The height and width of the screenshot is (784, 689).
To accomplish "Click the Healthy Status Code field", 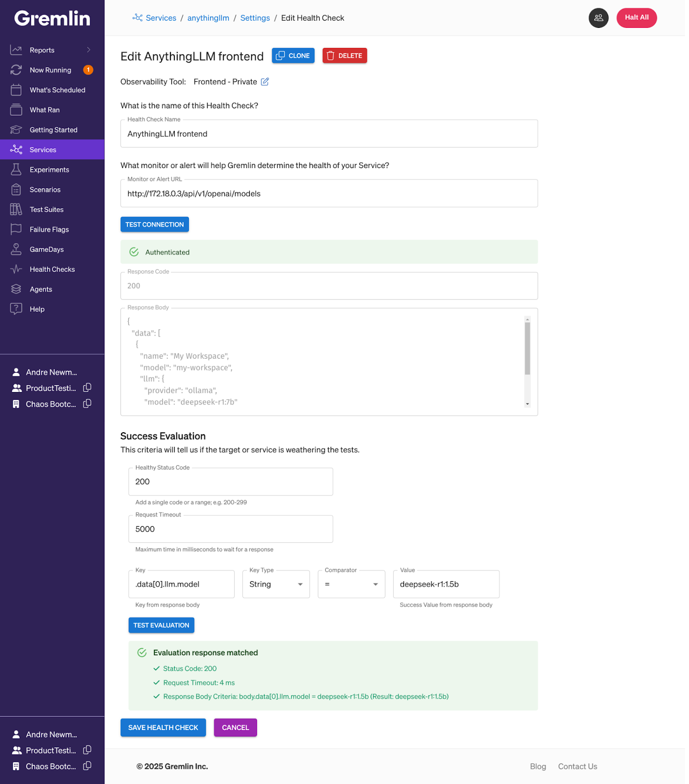I will click(x=231, y=482).
